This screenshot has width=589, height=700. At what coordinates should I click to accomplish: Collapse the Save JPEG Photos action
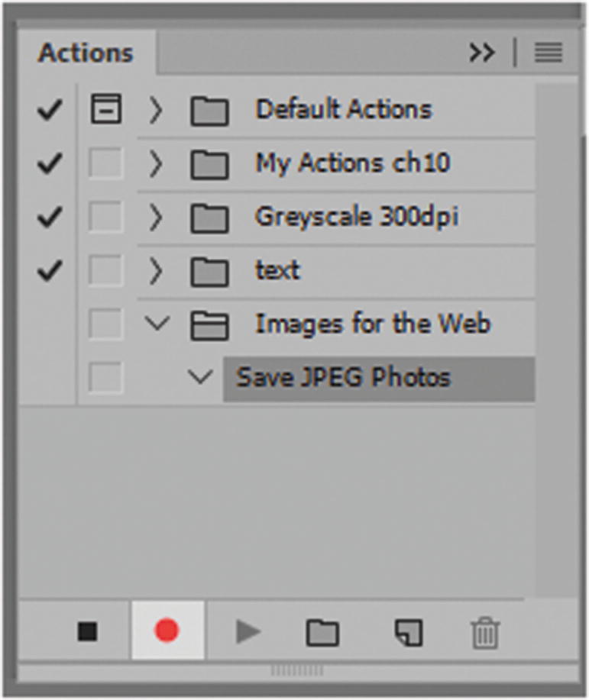coord(200,377)
